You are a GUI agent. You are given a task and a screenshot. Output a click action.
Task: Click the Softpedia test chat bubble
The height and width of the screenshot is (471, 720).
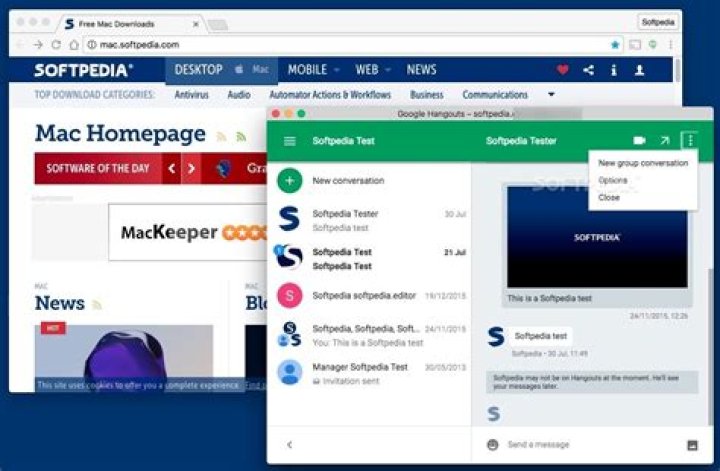coord(540,336)
